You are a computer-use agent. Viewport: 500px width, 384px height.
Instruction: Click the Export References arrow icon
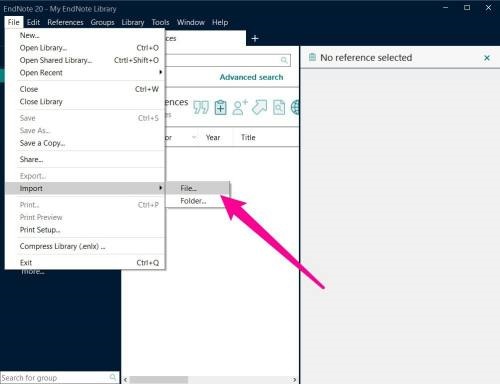259,107
